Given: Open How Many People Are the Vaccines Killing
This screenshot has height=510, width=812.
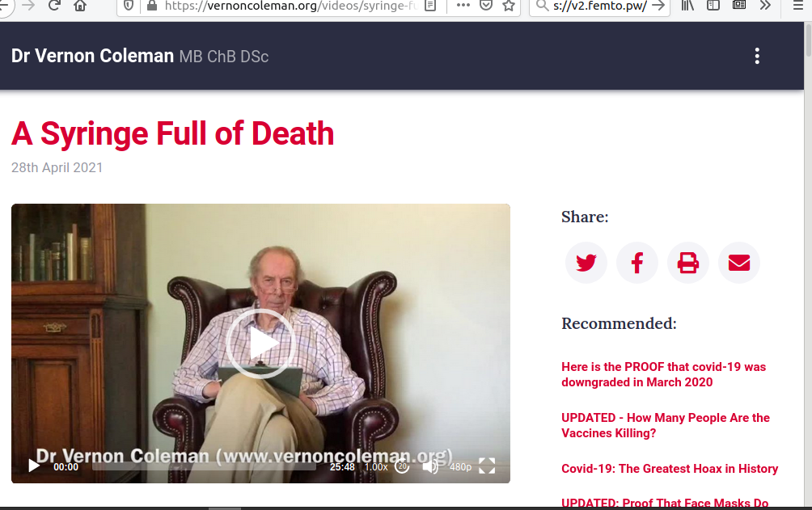Looking at the screenshot, I should pyautogui.click(x=666, y=425).
